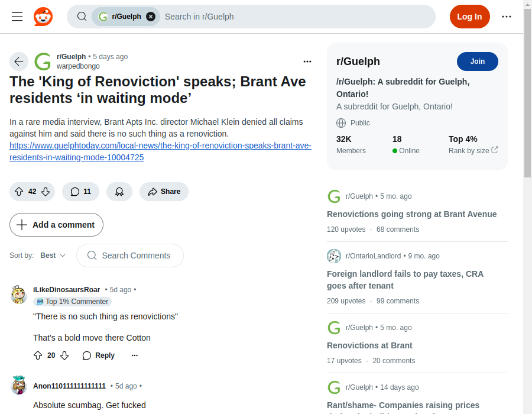Remove the r/Guelph search filter chip

pos(151,17)
